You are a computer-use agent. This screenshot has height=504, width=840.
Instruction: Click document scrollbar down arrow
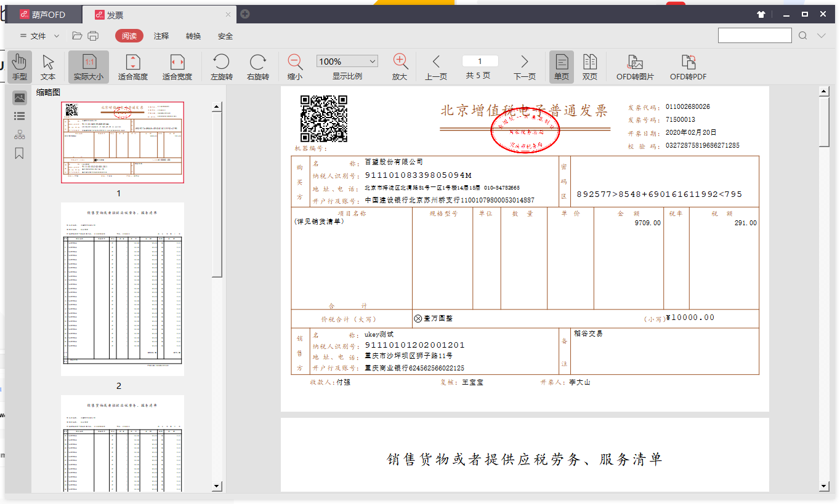[x=824, y=487]
